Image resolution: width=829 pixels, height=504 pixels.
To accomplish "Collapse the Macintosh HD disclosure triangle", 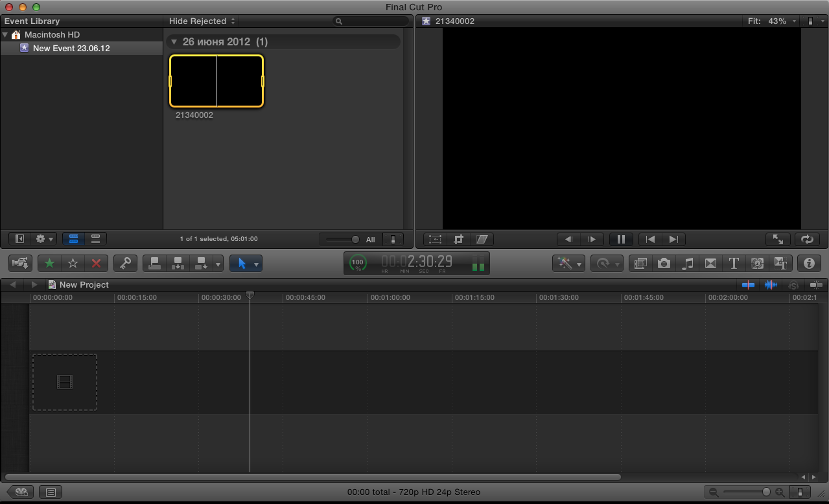I will click(5, 35).
